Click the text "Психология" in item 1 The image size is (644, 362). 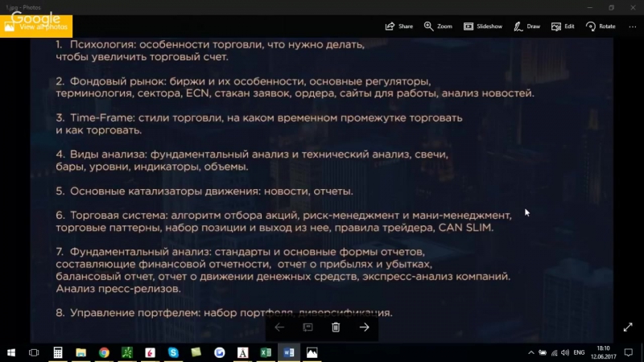[x=103, y=44]
